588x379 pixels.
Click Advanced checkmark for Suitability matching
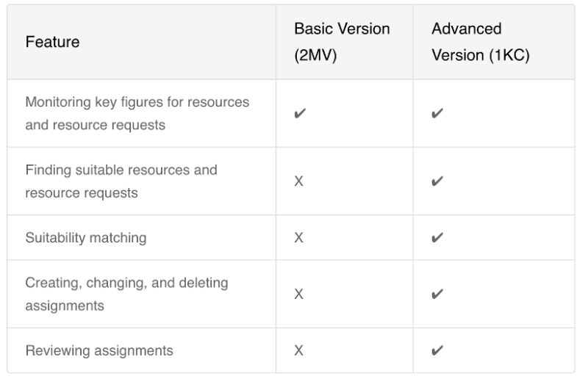tap(437, 238)
